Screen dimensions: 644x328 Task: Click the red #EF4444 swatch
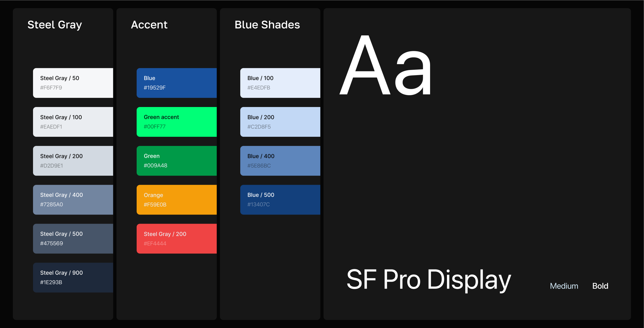(177, 238)
